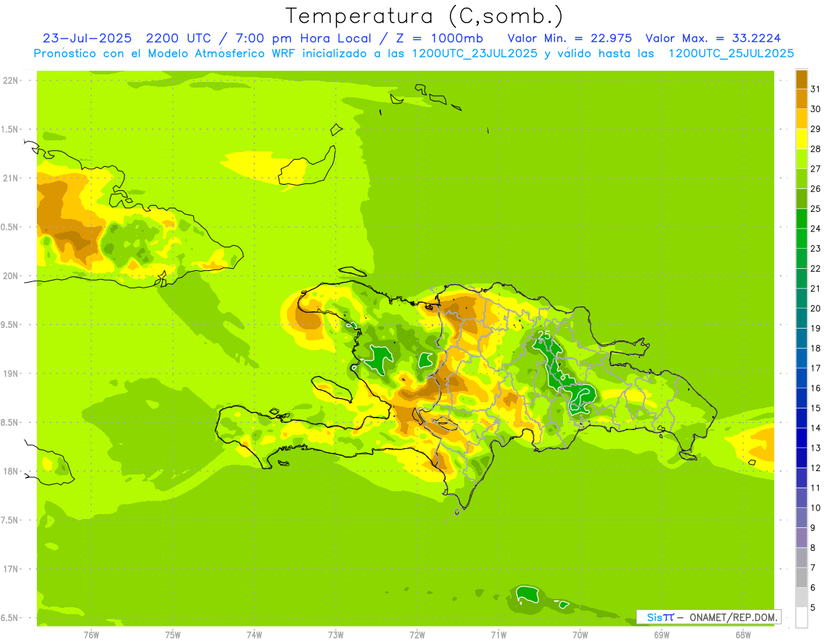This screenshot has height=644, width=834.
Task: Click the legend swatch between 9 and 10
Action: [x=801, y=518]
